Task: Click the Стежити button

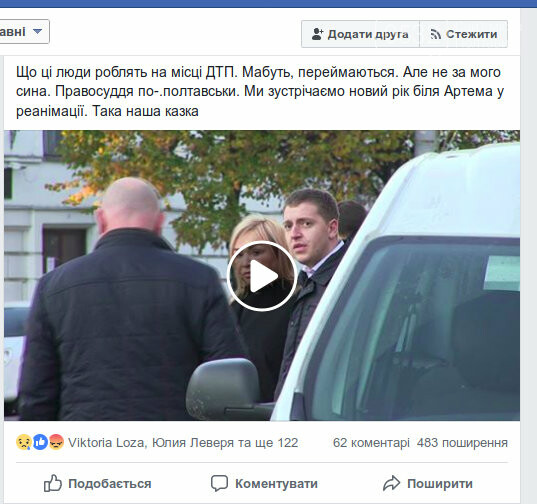Action: [464, 34]
